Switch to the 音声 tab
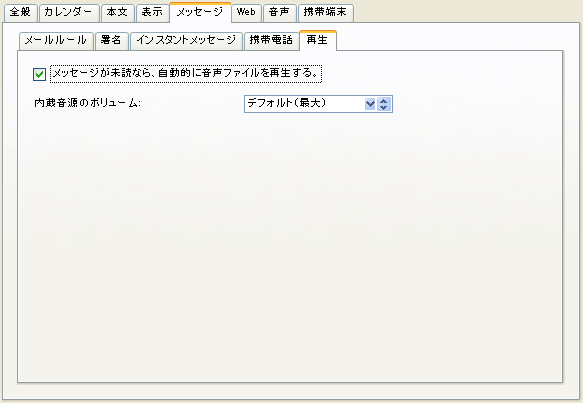 pyautogui.click(x=279, y=13)
